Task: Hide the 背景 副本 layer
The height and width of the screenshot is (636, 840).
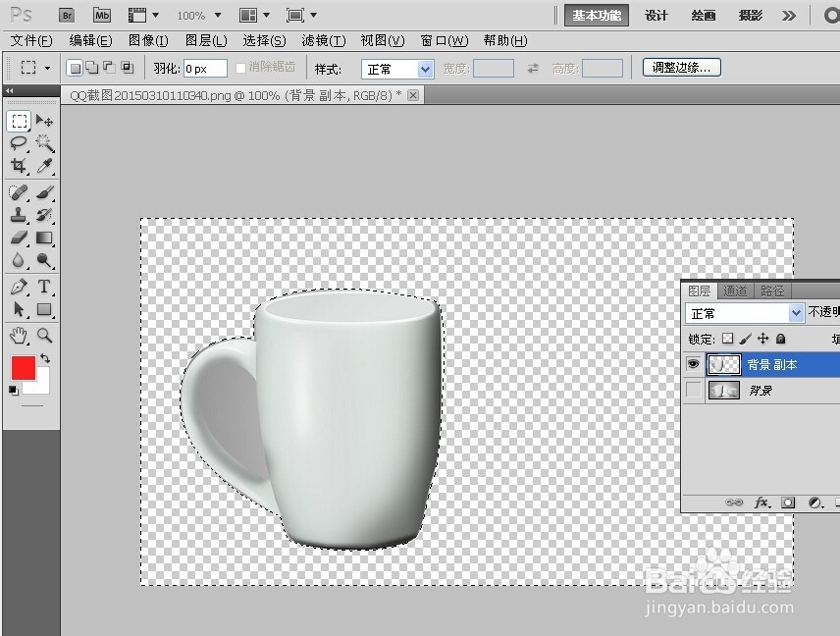Action: click(693, 364)
